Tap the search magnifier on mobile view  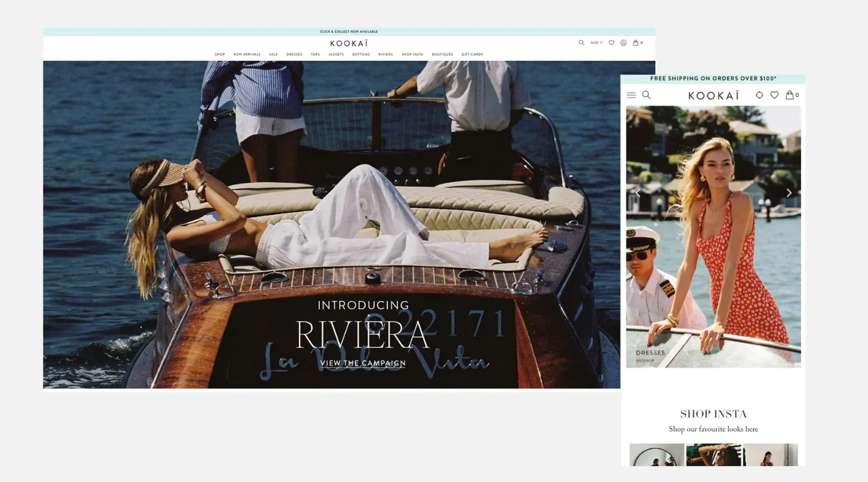click(x=646, y=96)
